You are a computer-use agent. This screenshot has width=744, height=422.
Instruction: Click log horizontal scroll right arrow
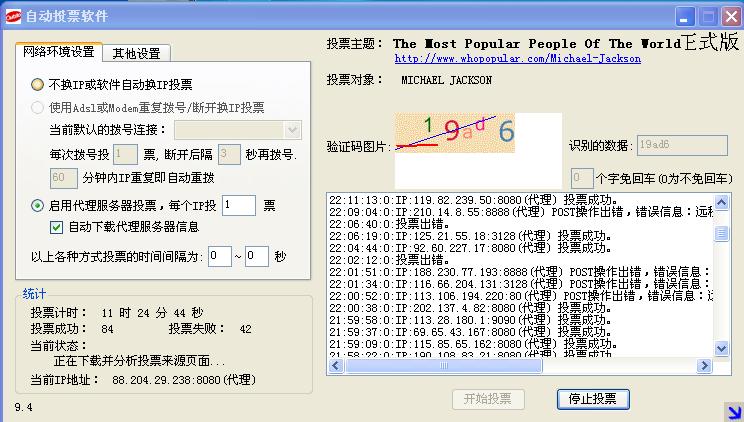(x=704, y=366)
